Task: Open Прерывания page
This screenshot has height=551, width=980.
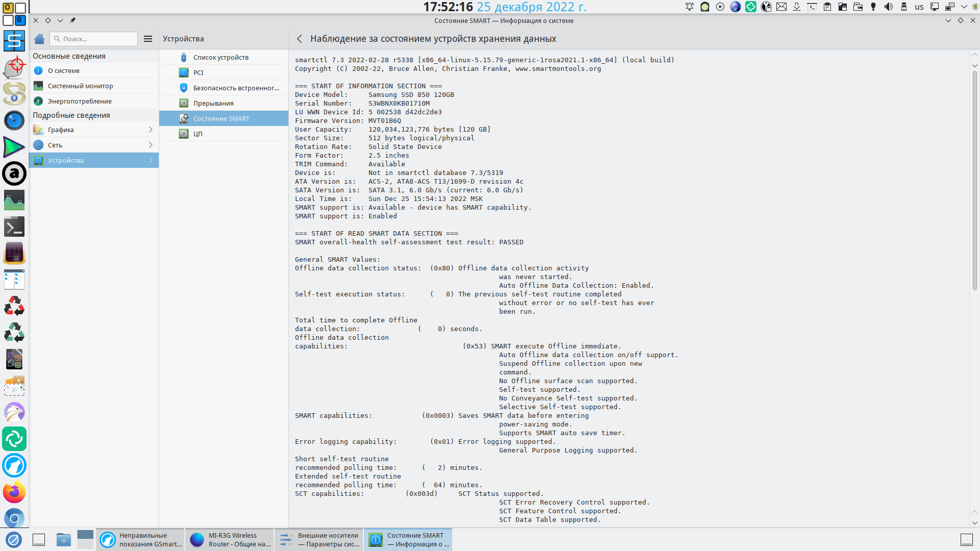Action: [x=213, y=104]
